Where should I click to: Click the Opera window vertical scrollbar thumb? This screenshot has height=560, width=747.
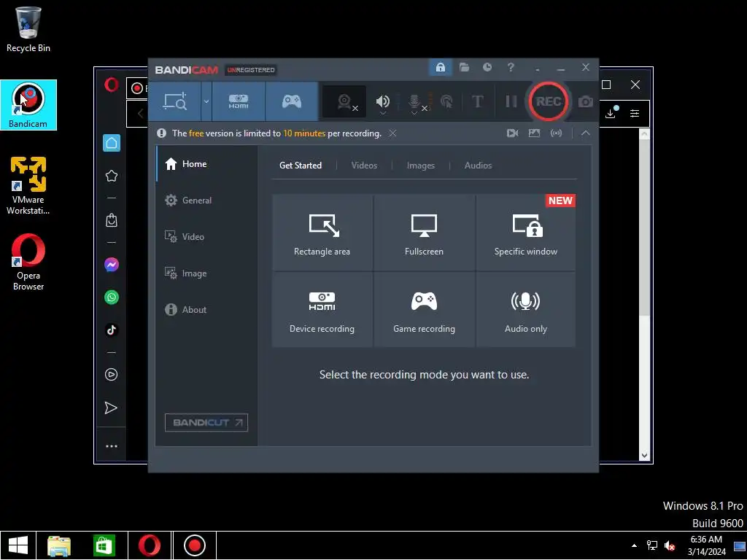coord(644,227)
